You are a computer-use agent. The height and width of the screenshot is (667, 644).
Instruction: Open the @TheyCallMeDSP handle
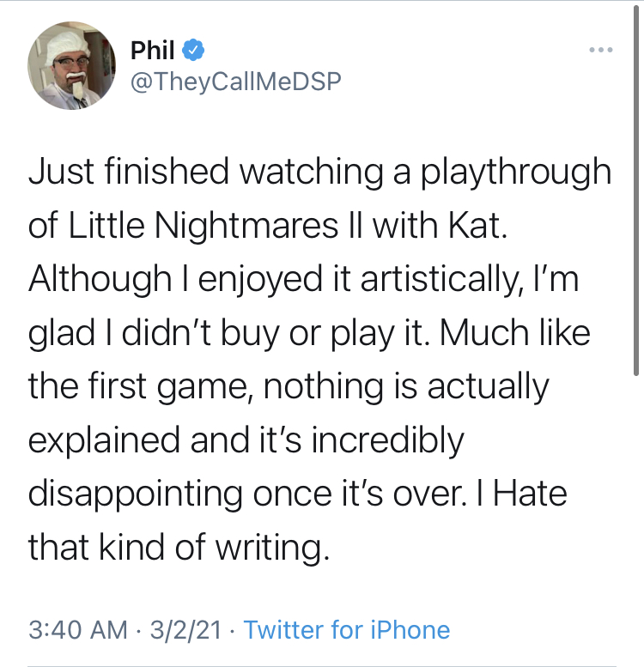click(235, 82)
